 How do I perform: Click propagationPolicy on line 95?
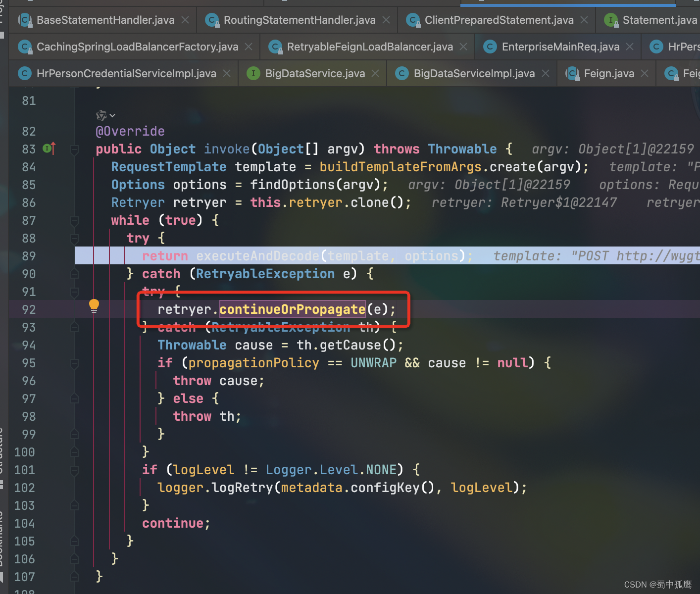point(253,363)
